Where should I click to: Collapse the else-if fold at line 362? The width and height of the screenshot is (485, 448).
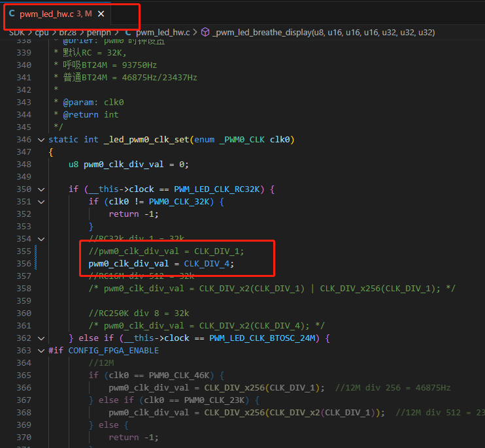(x=41, y=339)
